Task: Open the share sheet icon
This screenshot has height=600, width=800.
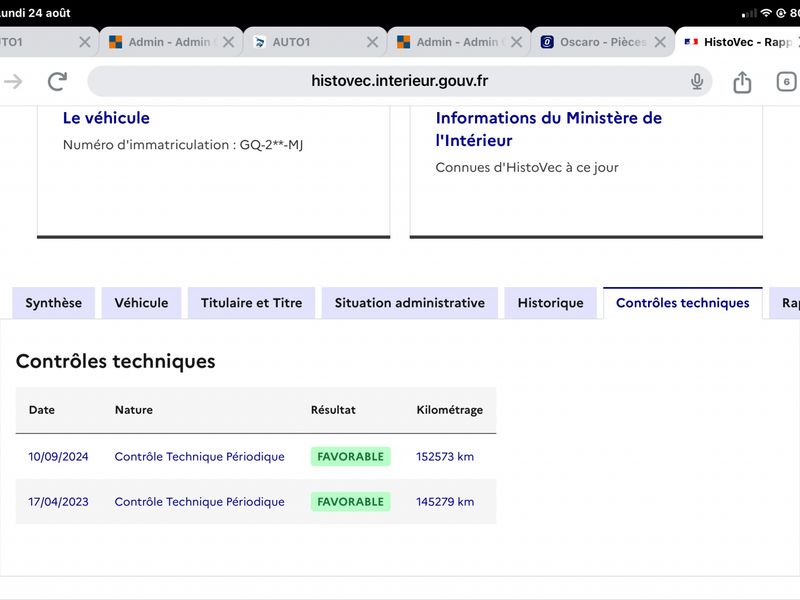Action: [x=742, y=82]
